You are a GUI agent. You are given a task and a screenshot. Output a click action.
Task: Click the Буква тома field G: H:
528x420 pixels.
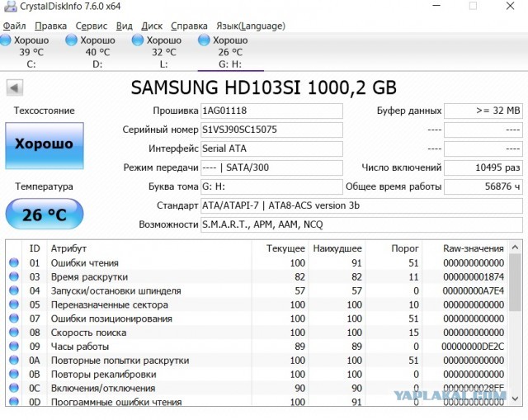click(271, 186)
